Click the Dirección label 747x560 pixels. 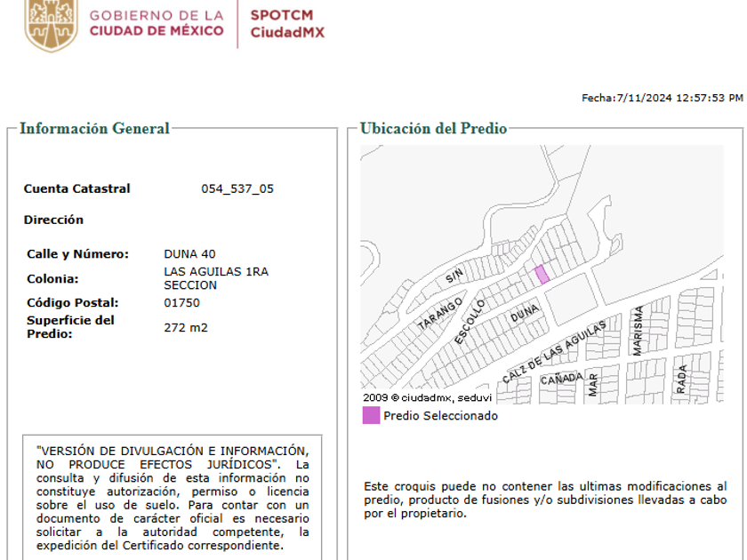pyautogui.click(x=53, y=220)
